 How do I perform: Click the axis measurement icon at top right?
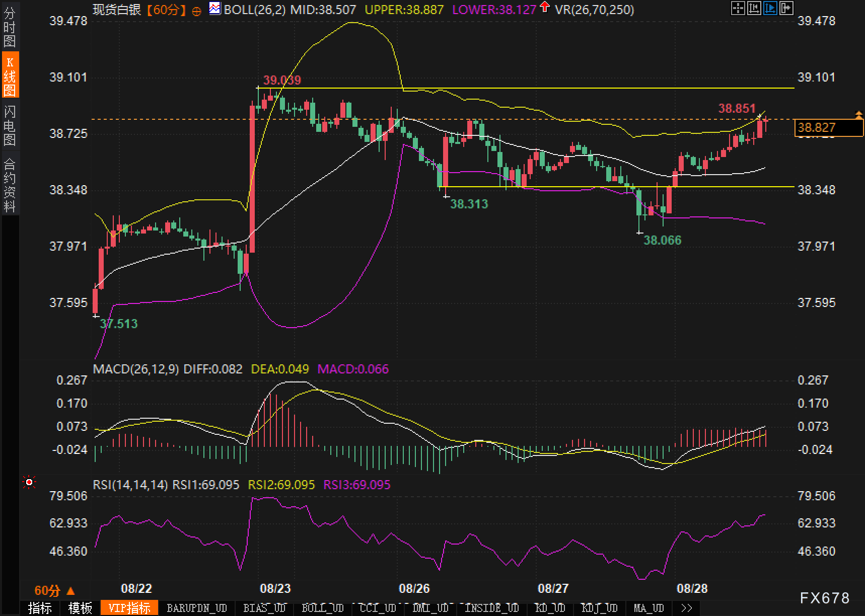tap(754, 8)
